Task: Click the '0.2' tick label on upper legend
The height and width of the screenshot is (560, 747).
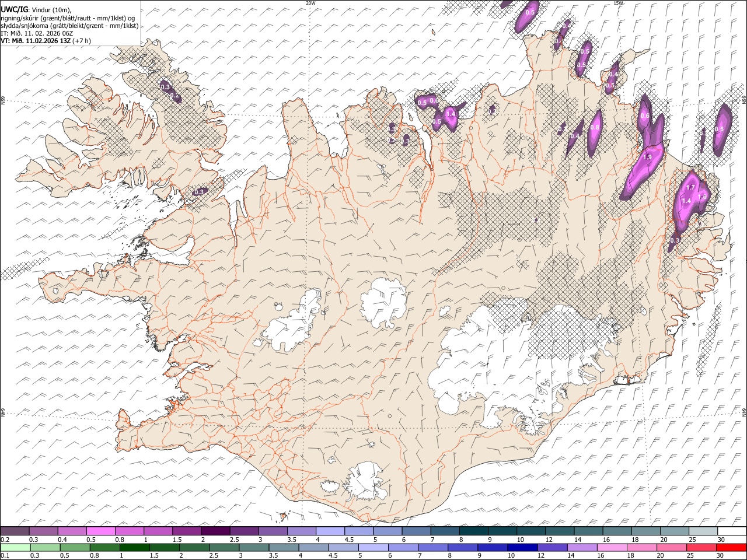Action: point(5,540)
